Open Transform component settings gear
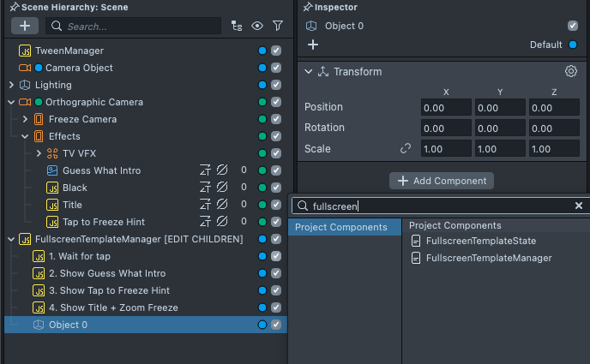Image resolution: width=590 pixels, height=364 pixels. [x=570, y=71]
